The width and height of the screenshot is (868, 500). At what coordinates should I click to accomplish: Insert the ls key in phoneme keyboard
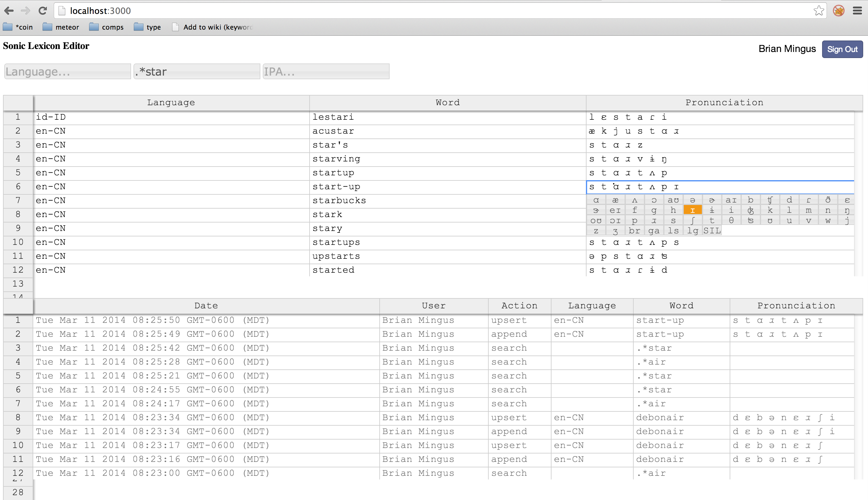[673, 231]
